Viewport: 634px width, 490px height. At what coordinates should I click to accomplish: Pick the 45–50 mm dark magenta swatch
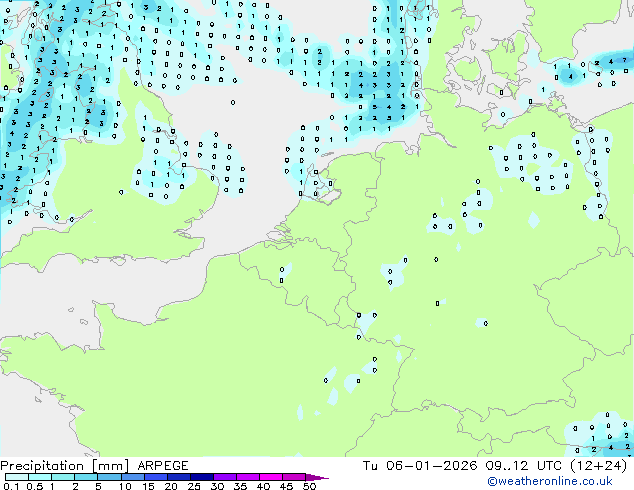[294, 477]
